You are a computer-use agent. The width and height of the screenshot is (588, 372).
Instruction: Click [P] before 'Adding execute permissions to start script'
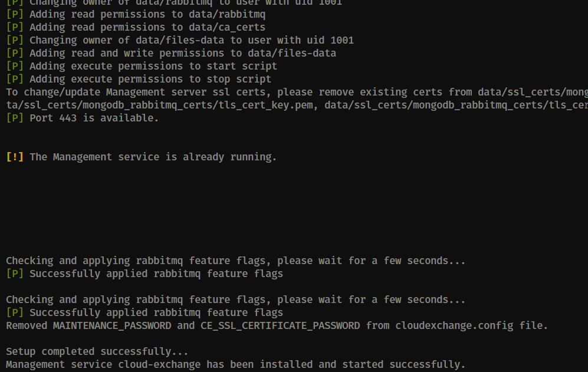tap(15, 66)
